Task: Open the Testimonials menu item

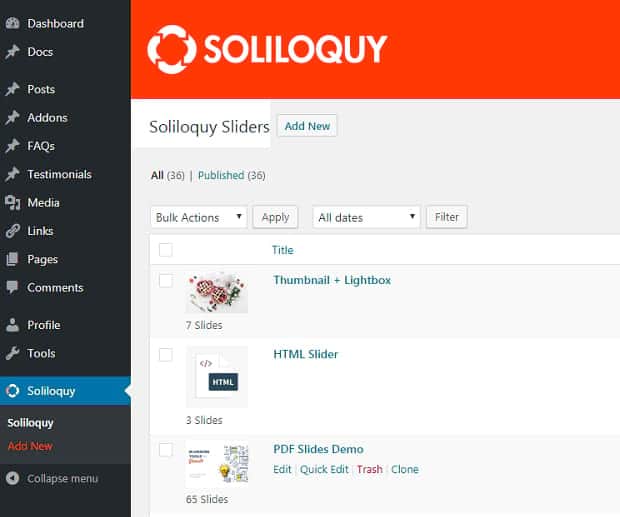Action: pyautogui.click(x=59, y=174)
